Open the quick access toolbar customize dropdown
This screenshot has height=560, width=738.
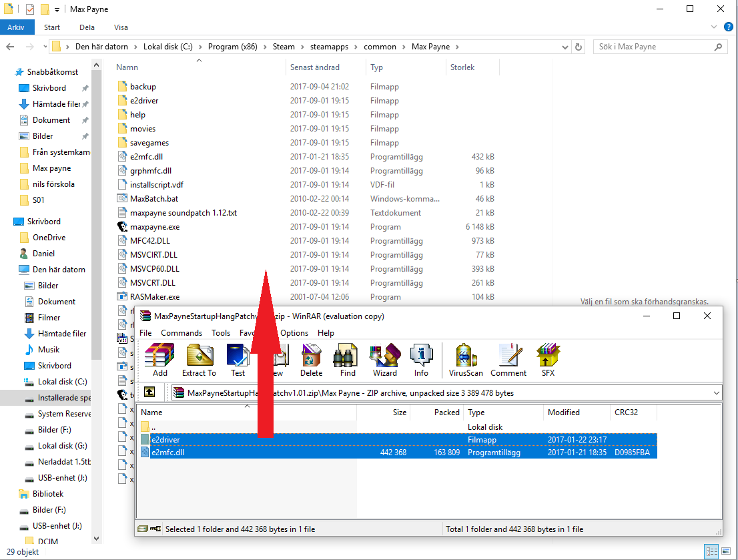coord(57,9)
